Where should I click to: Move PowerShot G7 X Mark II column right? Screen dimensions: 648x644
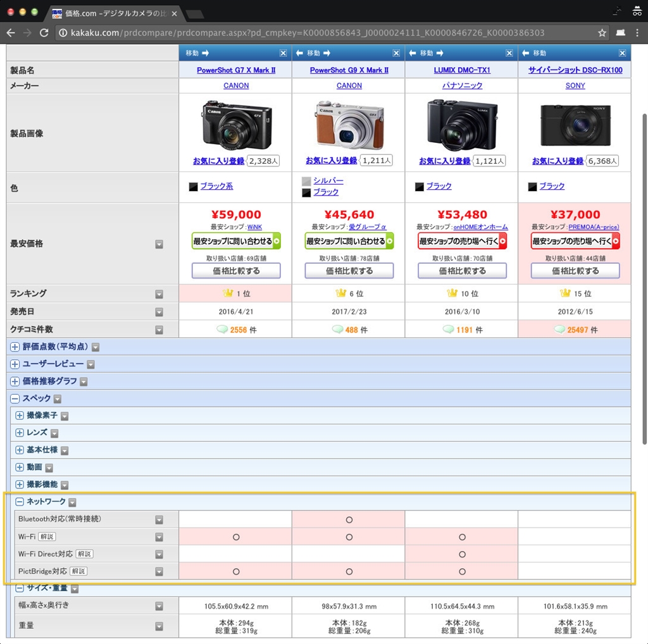point(206,53)
